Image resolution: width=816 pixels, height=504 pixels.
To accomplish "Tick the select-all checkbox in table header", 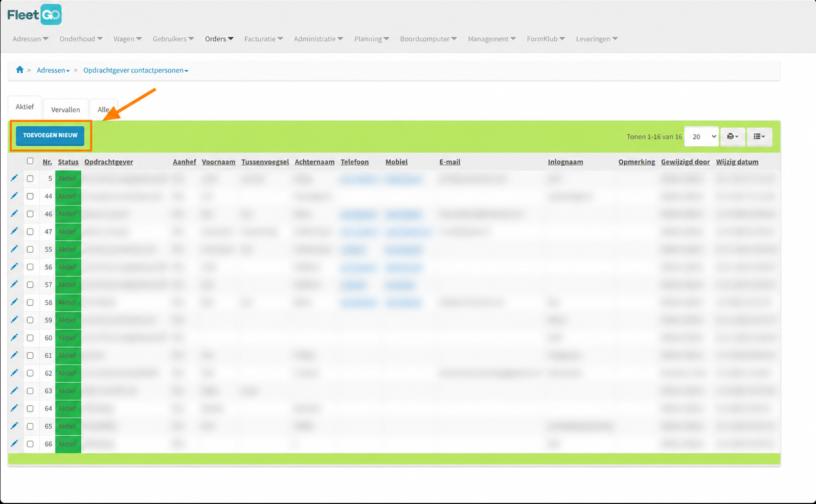I will coord(30,161).
